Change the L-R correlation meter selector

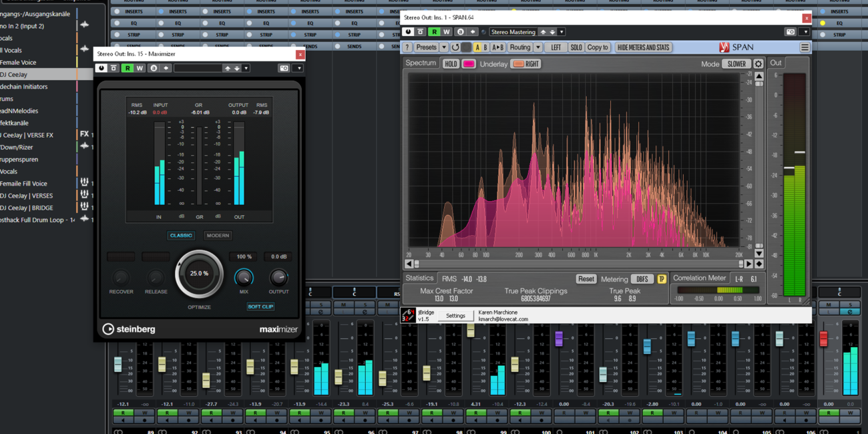point(739,279)
